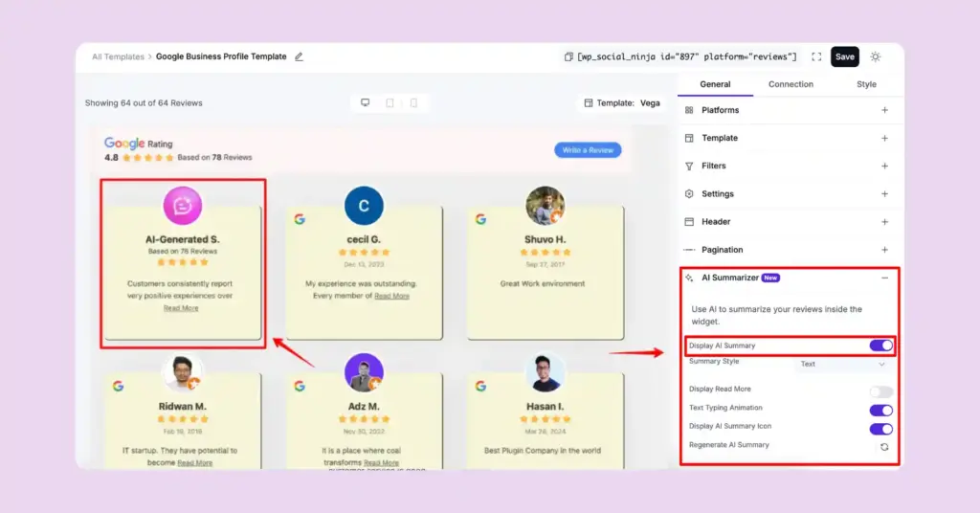Click Google logo on Hasan I. card

[480, 386]
